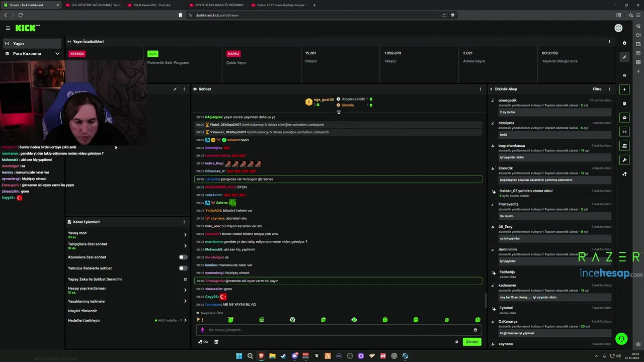Open Yapay Zeka ile Sohbet Denetimi external link
Screen dimensions: 644x362
coord(185,279)
